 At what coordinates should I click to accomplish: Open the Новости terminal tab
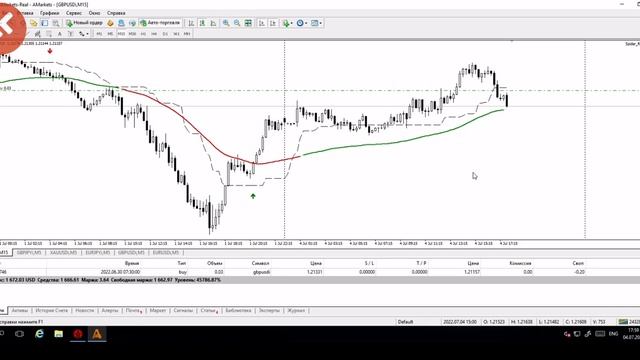[84, 311]
